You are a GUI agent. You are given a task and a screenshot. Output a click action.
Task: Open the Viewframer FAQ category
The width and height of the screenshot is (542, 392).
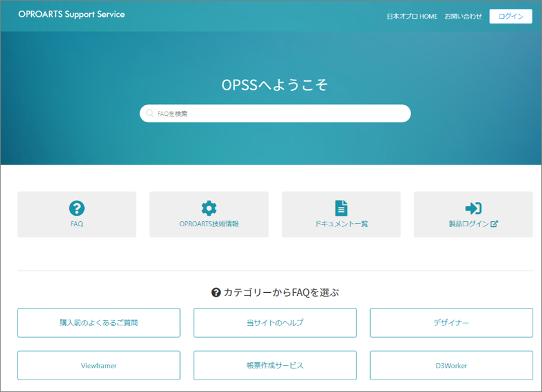point(98,366)
